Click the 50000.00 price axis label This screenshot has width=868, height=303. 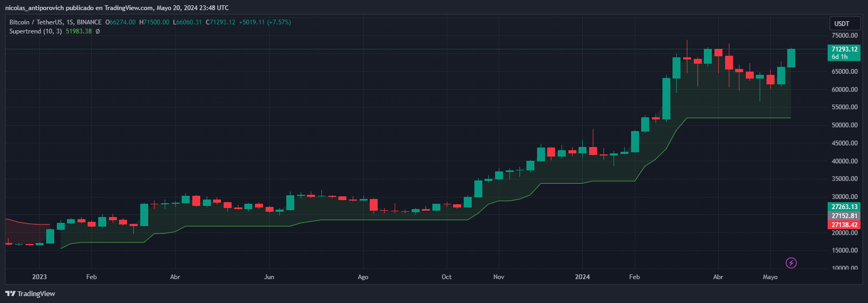pos(845,125)
